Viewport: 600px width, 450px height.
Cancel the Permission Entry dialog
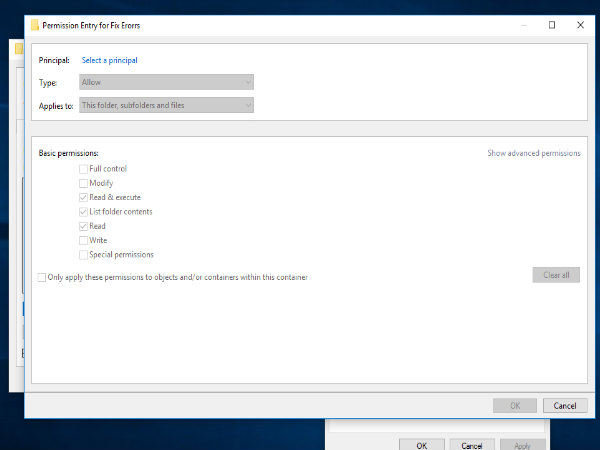pos(565,405)
